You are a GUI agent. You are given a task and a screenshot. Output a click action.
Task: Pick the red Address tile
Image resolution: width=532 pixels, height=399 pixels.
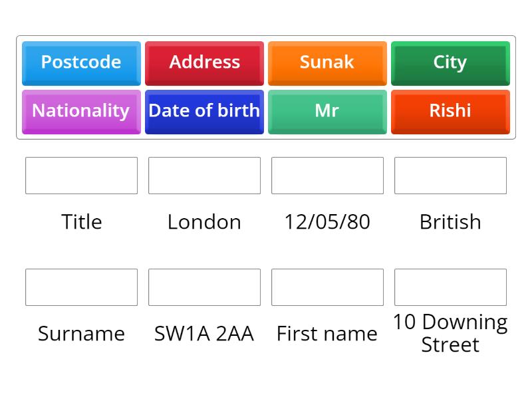[x=204, y=63]
